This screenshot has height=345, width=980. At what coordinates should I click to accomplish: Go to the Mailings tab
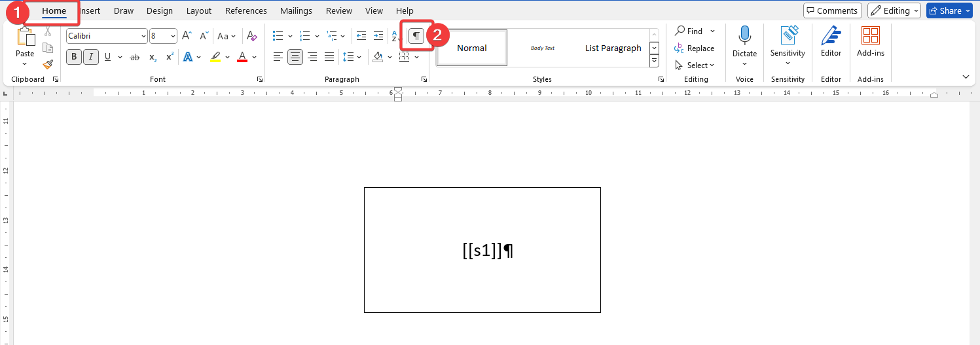(297, 10)
